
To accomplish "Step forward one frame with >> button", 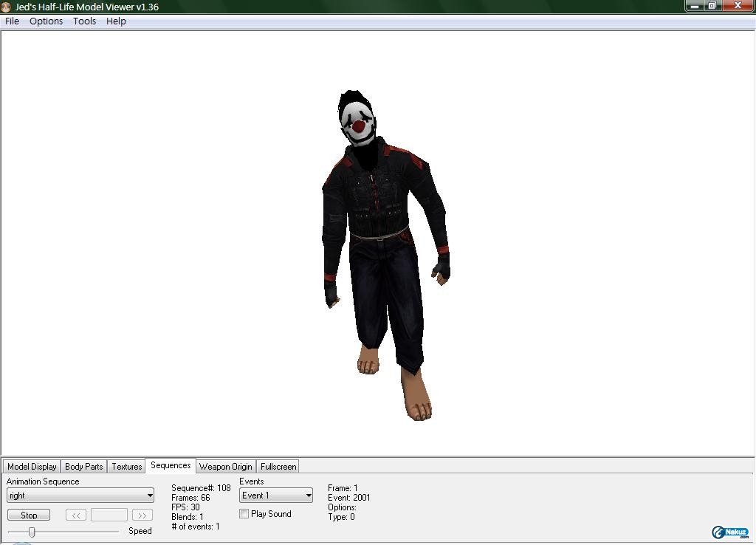I will [142, 515].
